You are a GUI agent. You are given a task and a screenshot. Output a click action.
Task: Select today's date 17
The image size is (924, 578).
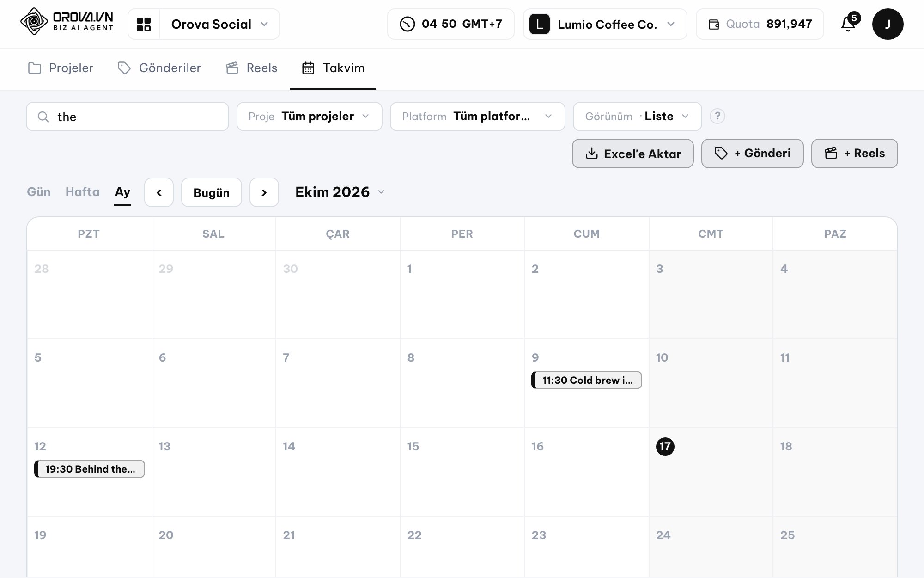665,446
